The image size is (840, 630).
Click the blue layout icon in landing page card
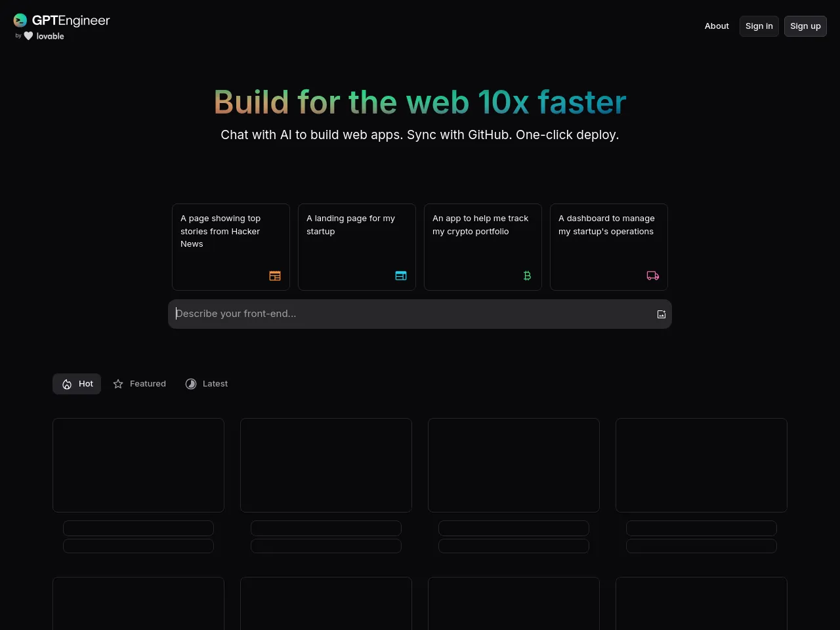pyautogui.click(x=401, y=276)
